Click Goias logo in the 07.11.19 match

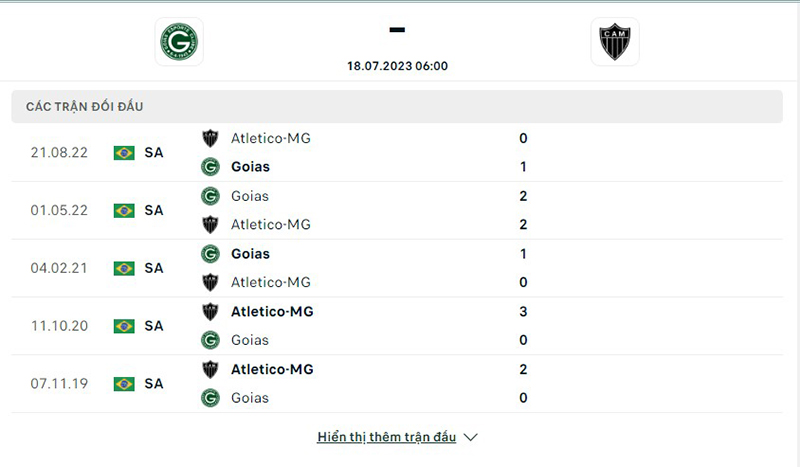(x=210, y=398)
